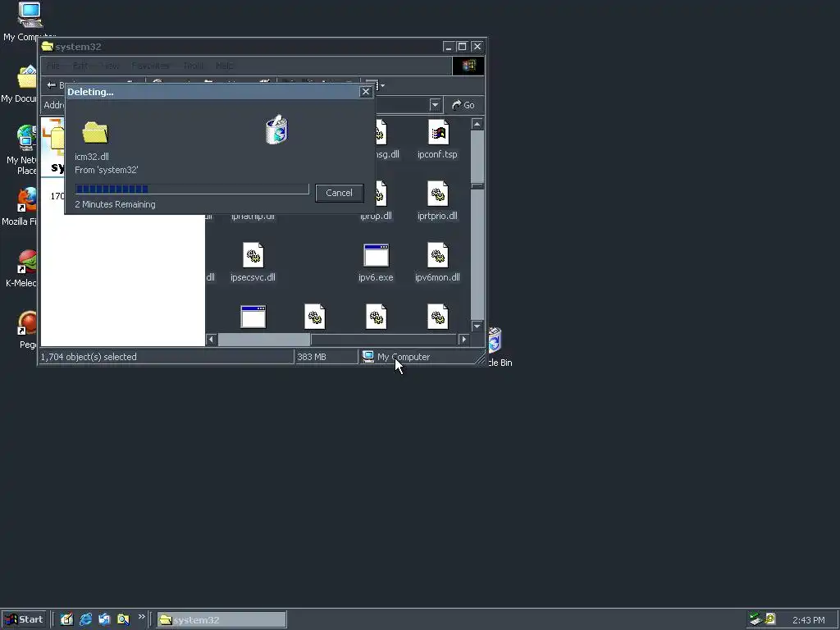Image resolution: width=840 pixels, height=630 pixels.
Task: Open the Help menu in system32 window
Action: [225, 66]
